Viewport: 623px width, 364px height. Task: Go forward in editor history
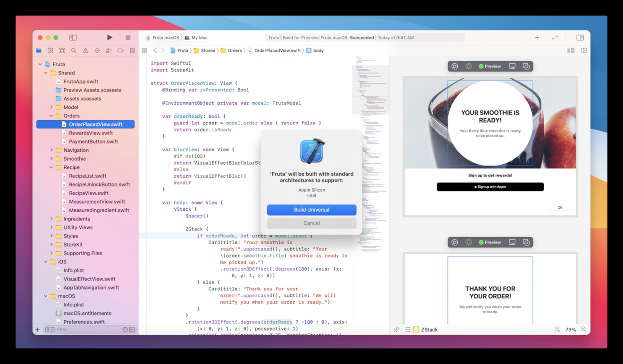coord(163,50)
